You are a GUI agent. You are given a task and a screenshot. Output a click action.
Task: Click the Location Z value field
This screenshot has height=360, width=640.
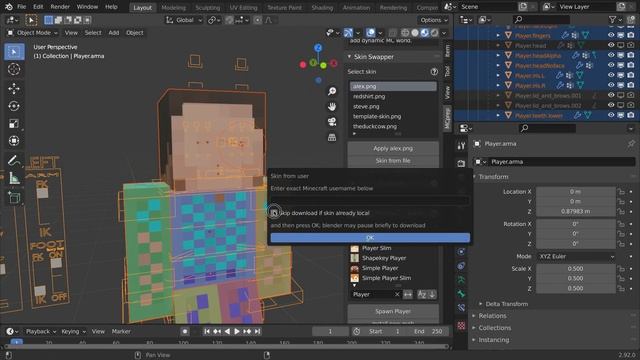576,211
